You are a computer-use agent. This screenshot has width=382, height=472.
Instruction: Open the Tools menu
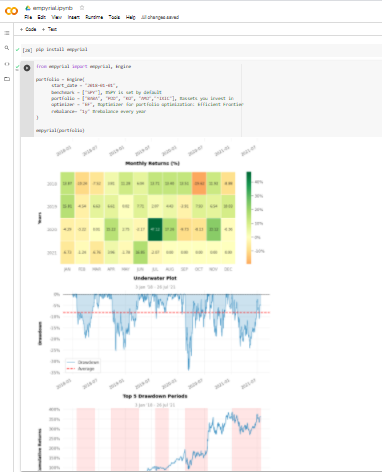point(114,17)
